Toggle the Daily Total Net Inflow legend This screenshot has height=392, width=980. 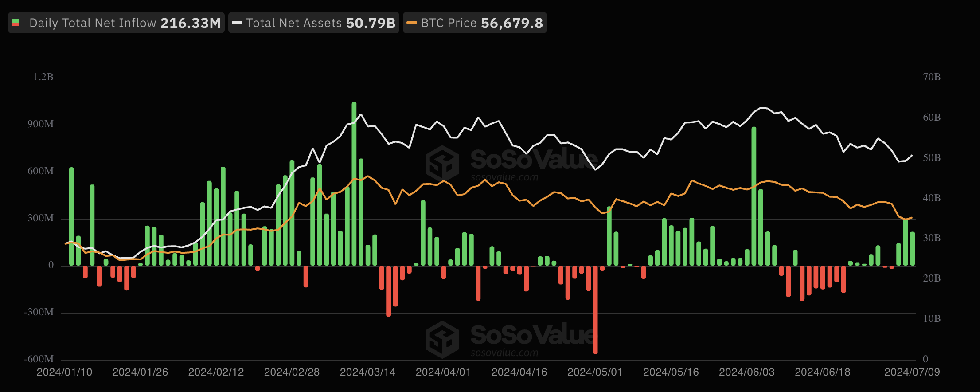[116, 23]
